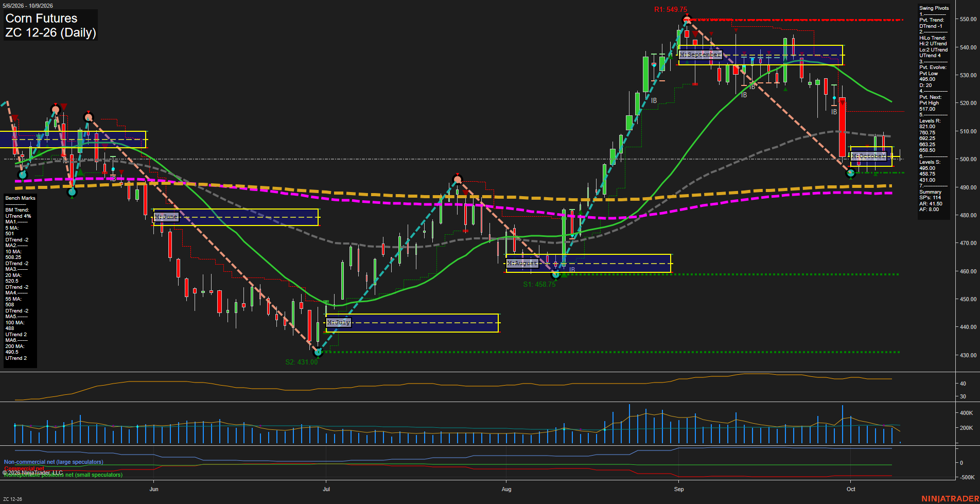The height and width of the screenshot is (504, 980).
Task: Select the M:September monthly session label
Action: 700,55
